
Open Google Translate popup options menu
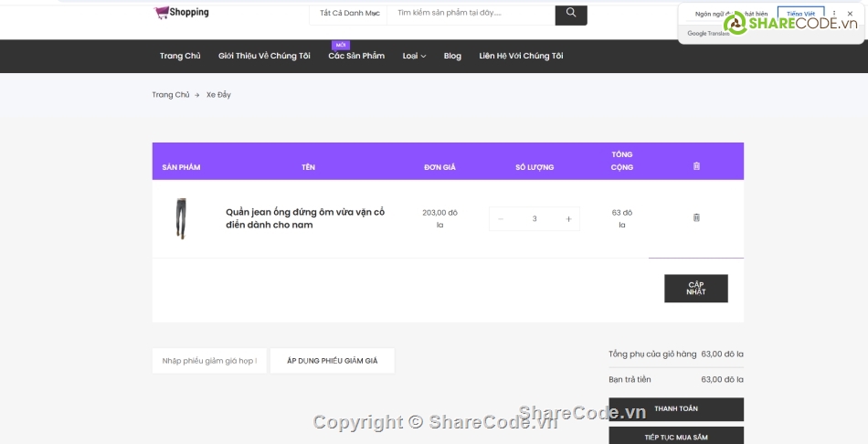click(x=834, y=14)
